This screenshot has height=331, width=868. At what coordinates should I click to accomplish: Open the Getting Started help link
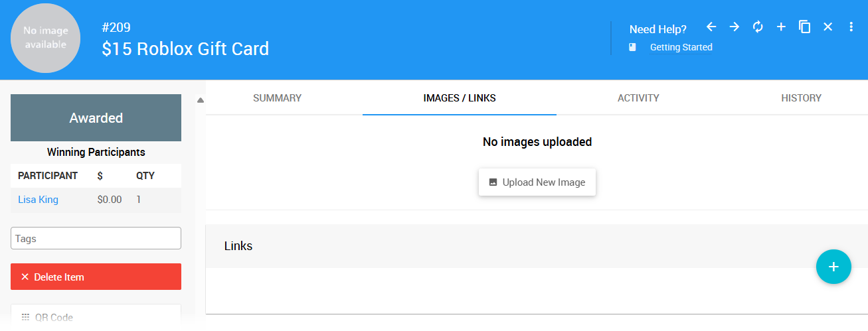681,47
